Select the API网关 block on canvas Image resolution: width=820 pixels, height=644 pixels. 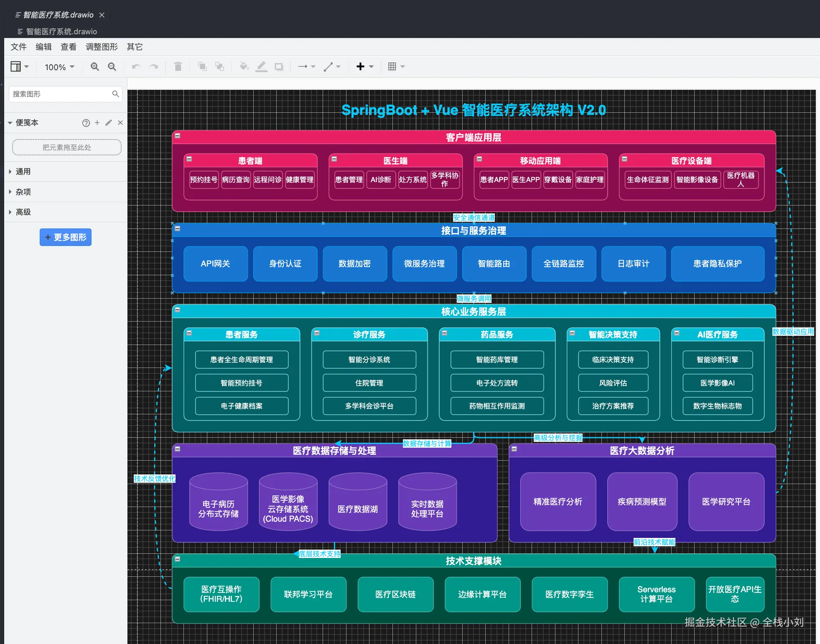coord(215,264)
